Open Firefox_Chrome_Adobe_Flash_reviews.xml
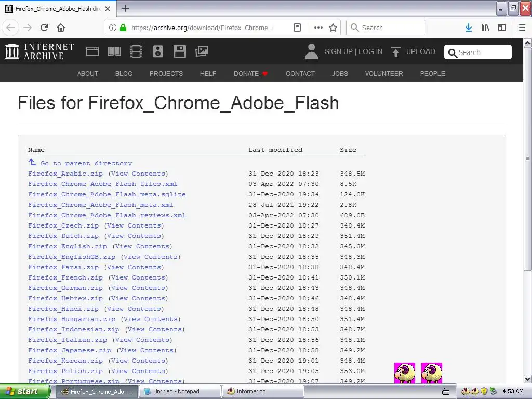The height and width of the screenshot is (399, 532). click(107, 215)
